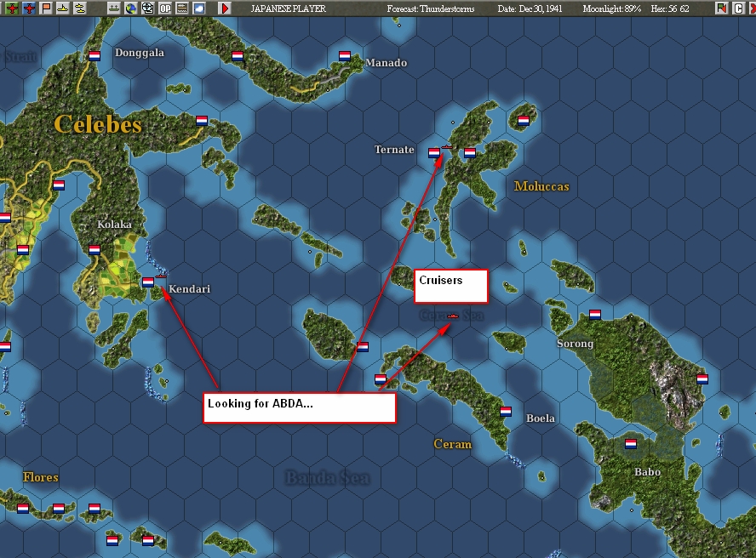
Task: Click the Forecast: Thunderstorms status text
Action: tap(431, 9)
